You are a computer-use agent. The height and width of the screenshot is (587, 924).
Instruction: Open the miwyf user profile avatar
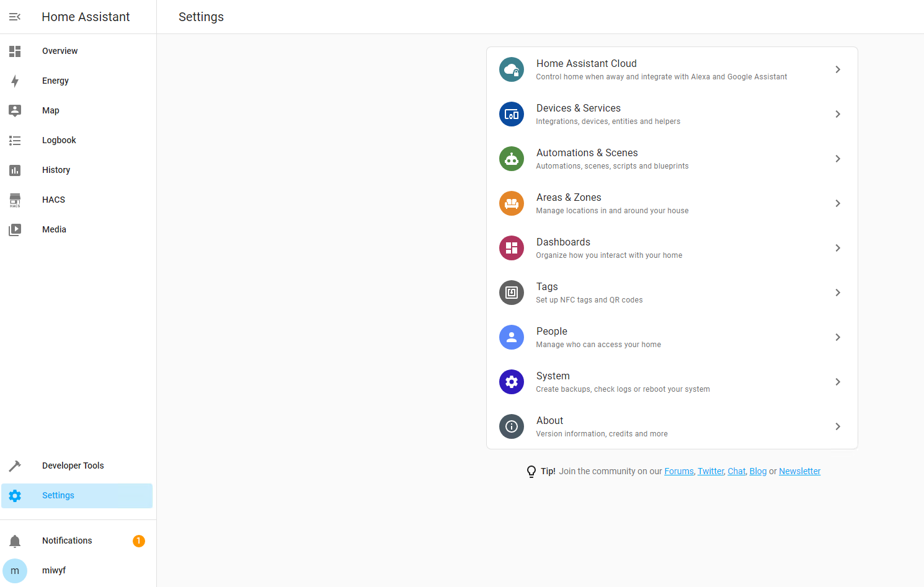point(15,570)
